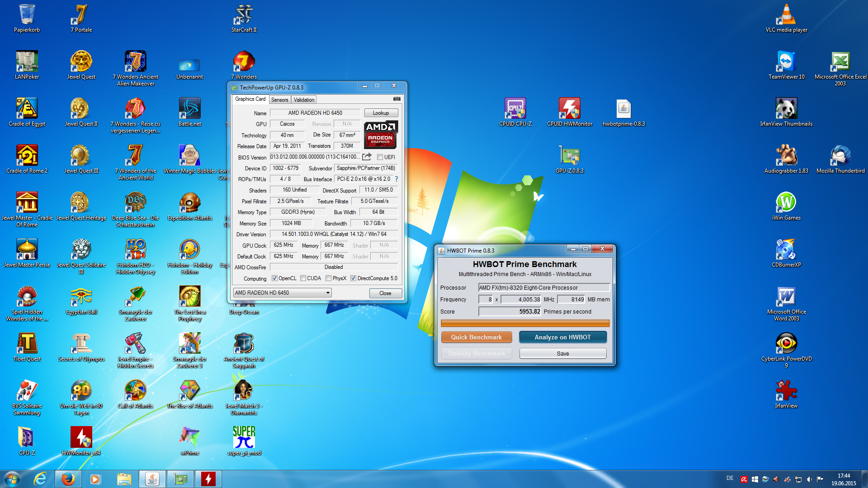The width and height of the screenshot is (868, 488).
Task: Launch CDBurnerXP shortcut
Action: point(787,253)
